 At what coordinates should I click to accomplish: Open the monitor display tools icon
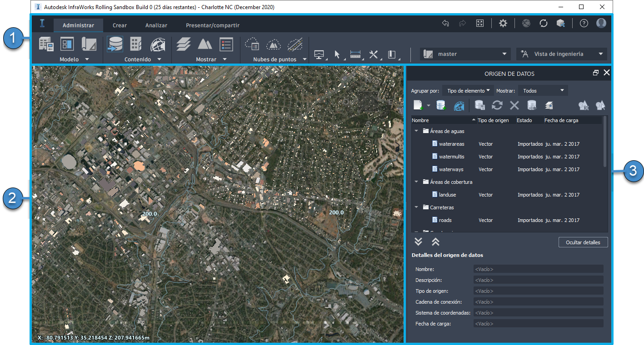click(x=320, y=54)
